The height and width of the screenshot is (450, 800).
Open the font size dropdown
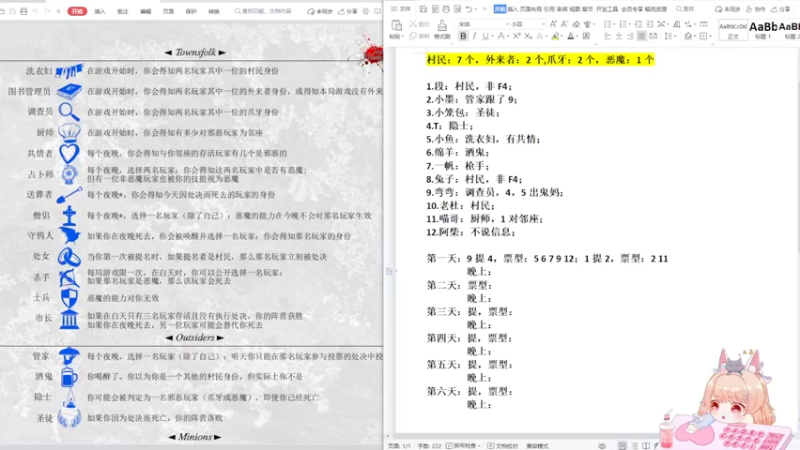click(x=543, y=24)
